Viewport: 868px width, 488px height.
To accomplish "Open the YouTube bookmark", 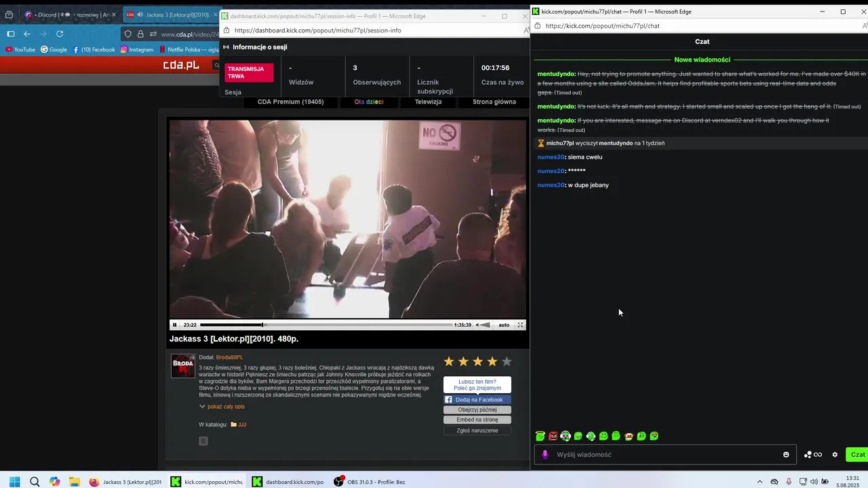I will tap(20, 49).
